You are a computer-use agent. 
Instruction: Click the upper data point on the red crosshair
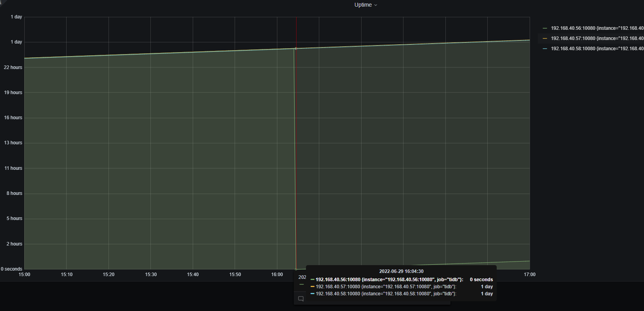[x=296, y=49]
